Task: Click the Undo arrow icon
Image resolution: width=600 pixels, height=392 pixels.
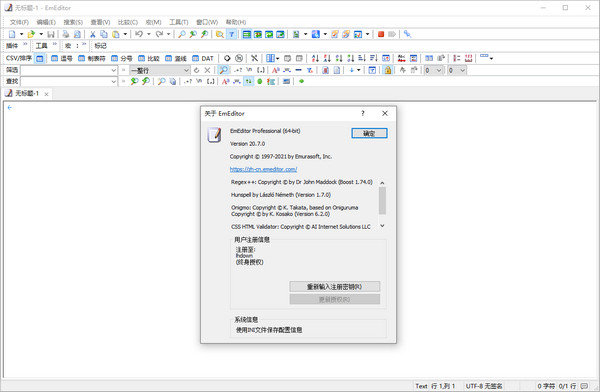Action: tap(139, 34)
